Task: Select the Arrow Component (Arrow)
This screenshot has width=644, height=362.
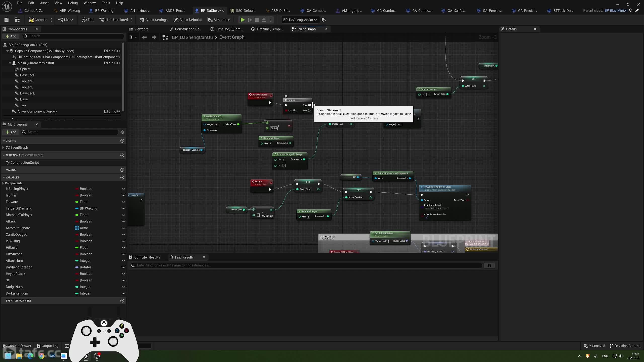Action: pyautogui.click(x=37, y=111)
